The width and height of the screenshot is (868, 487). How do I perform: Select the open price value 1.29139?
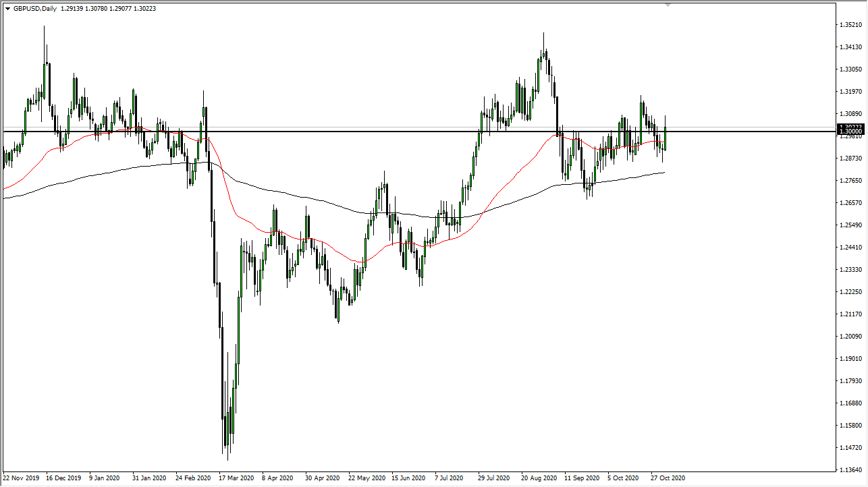coord(71,9)
